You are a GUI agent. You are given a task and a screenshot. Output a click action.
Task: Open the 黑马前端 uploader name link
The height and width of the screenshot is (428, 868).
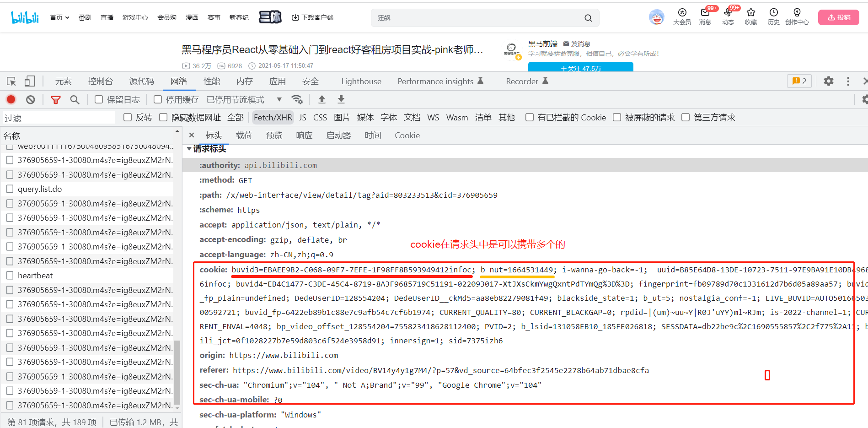pos(543,43)
